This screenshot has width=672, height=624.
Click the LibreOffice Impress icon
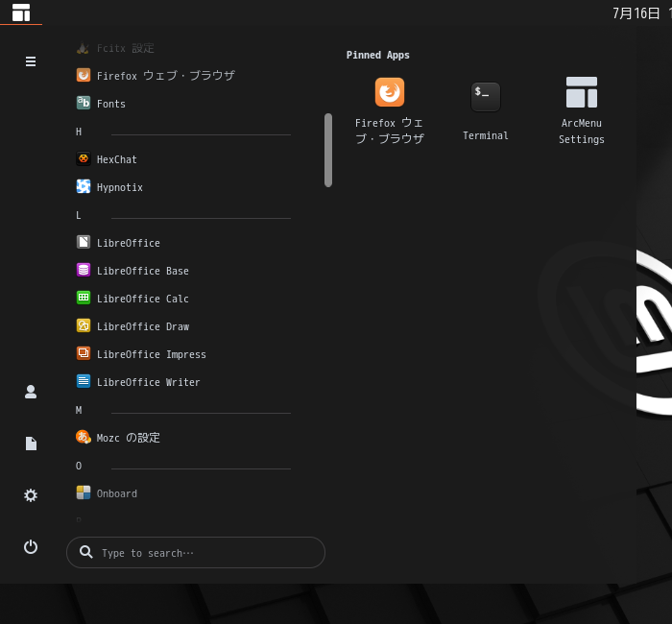pyautogui.click(x=84, y=353)
